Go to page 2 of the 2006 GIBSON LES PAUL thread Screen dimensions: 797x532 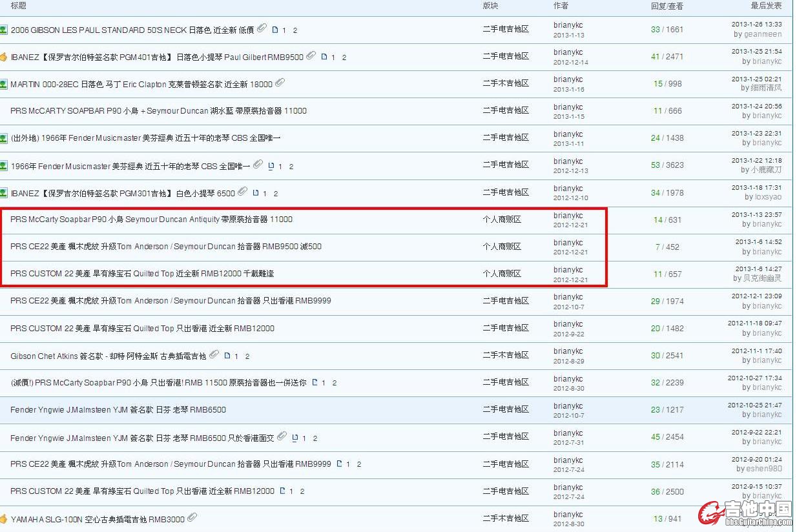pos(295,30)
